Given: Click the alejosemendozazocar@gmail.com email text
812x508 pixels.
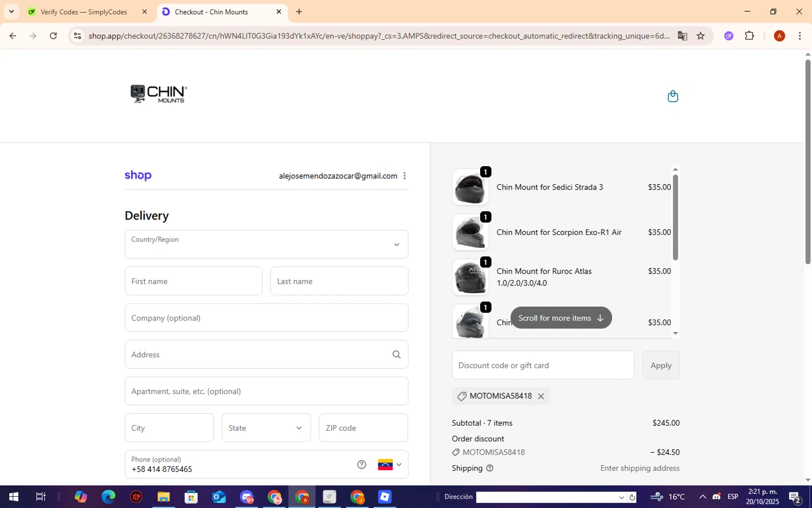Looking at the screenshot, I should click(x=338, y=175).
